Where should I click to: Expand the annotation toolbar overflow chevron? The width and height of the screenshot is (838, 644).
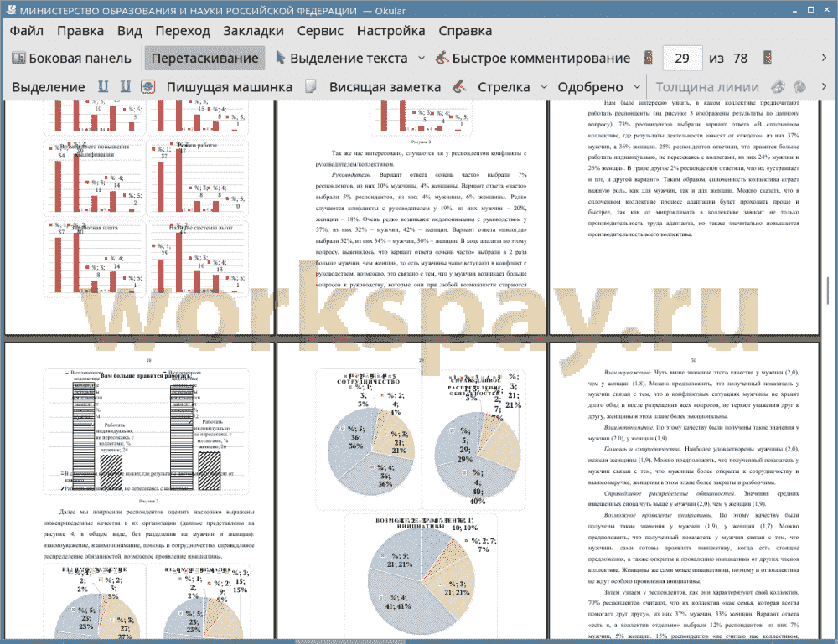coord(824,86)
